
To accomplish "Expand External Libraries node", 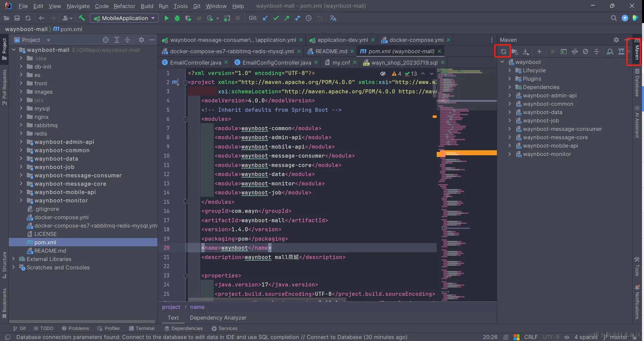I will pos(13,259).
